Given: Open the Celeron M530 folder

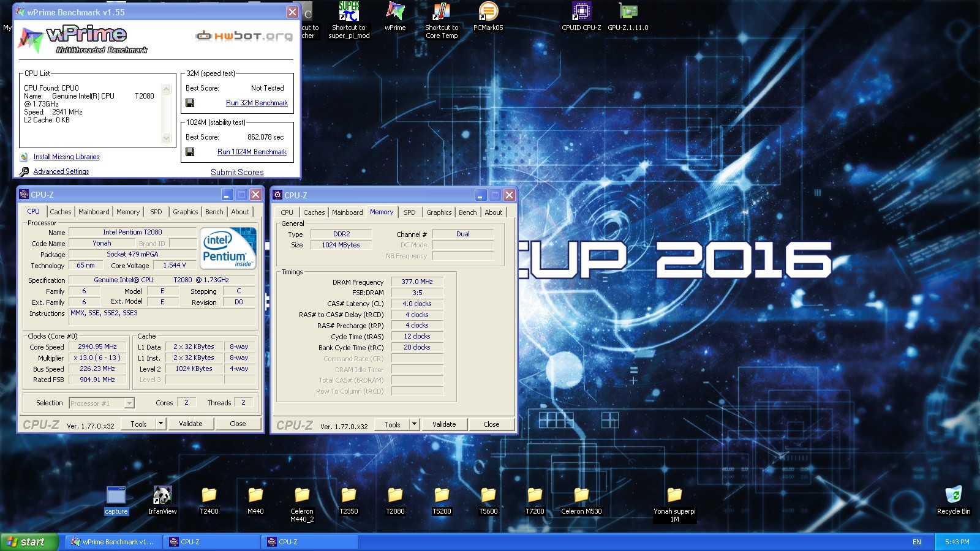Looking at the screenshot, I should [581, 496].
